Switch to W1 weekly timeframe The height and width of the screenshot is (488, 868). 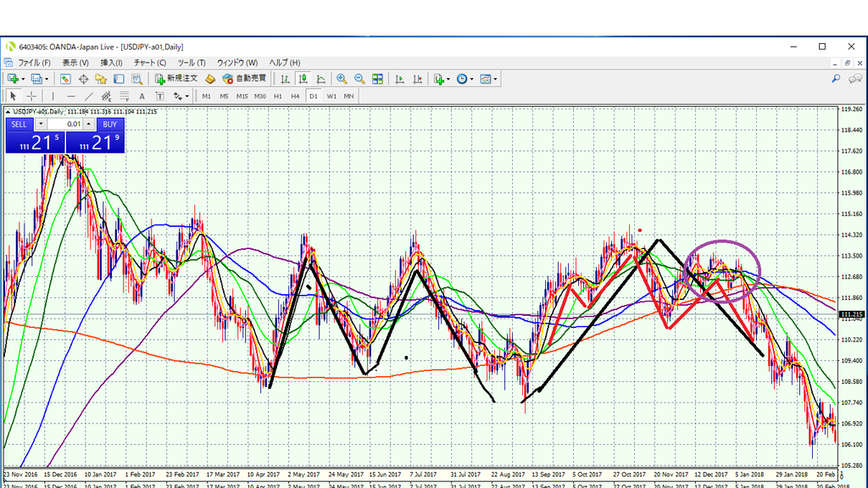[x=331, y=97]
